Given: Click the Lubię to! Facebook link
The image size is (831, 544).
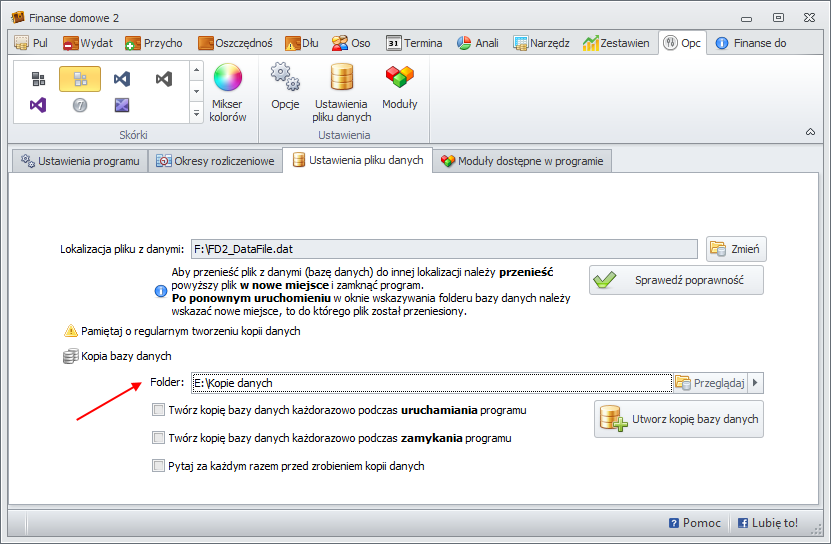Looking at the screenshot, I should tap(767, 523).
